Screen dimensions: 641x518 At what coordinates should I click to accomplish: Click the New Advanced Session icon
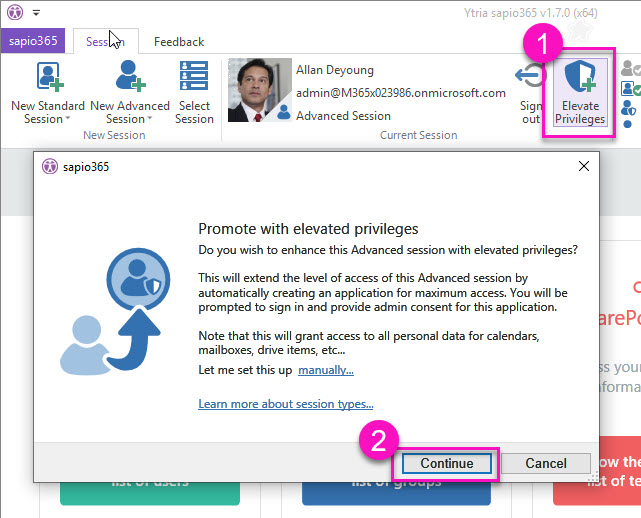(x=130, y=76)
